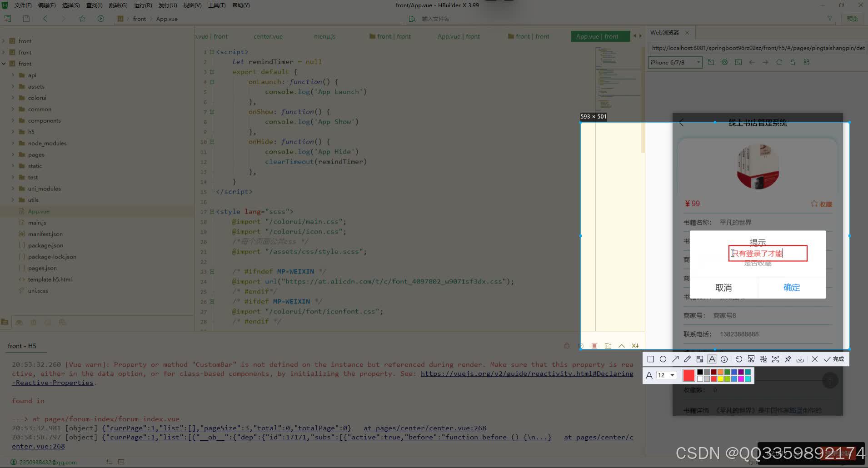Open pages.json in the project tree
This screenshot has width=868, height=468.
point(42,268)
